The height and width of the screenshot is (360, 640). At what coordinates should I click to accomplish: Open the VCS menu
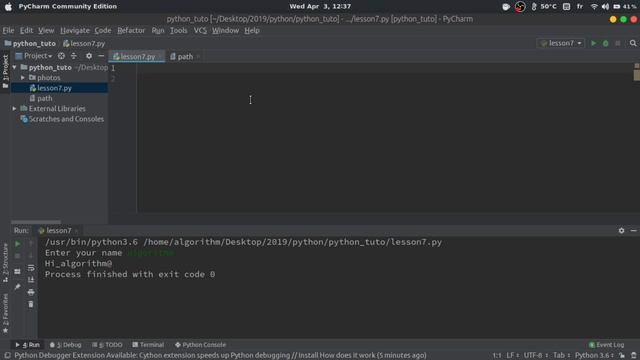coord(200,31)
